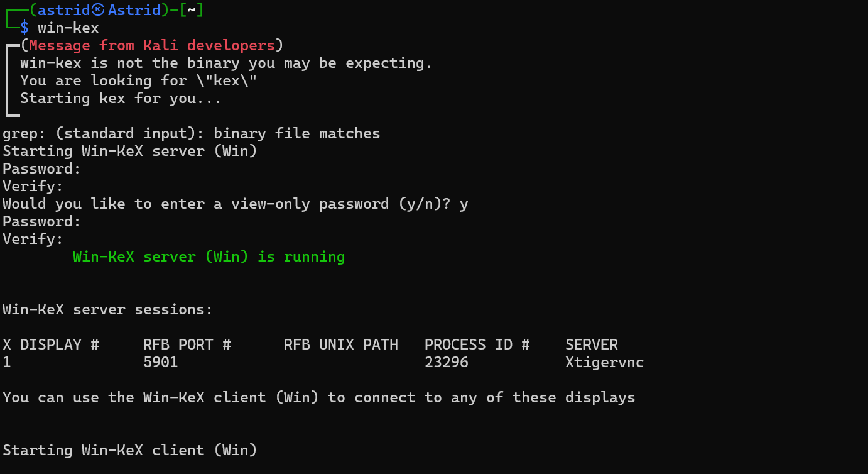Image resolution: width=868 pixels, height=474 pixels.
Task: Click the process ID 23296
Action: pyautogui.click(x=446, y=362)
